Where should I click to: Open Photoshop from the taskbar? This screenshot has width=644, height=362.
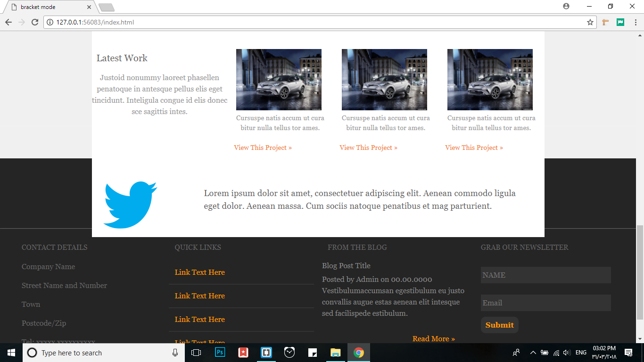click(x=220, y=353)
